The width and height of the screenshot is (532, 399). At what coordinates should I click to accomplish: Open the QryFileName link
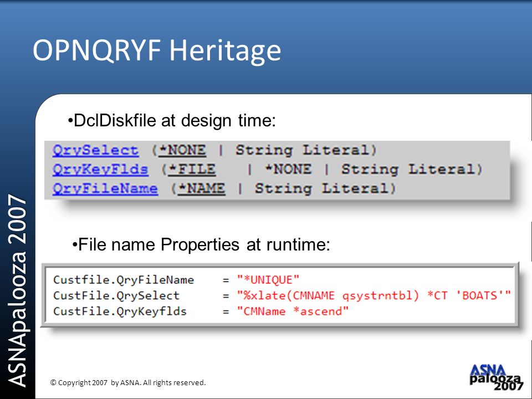coord(105,188)
